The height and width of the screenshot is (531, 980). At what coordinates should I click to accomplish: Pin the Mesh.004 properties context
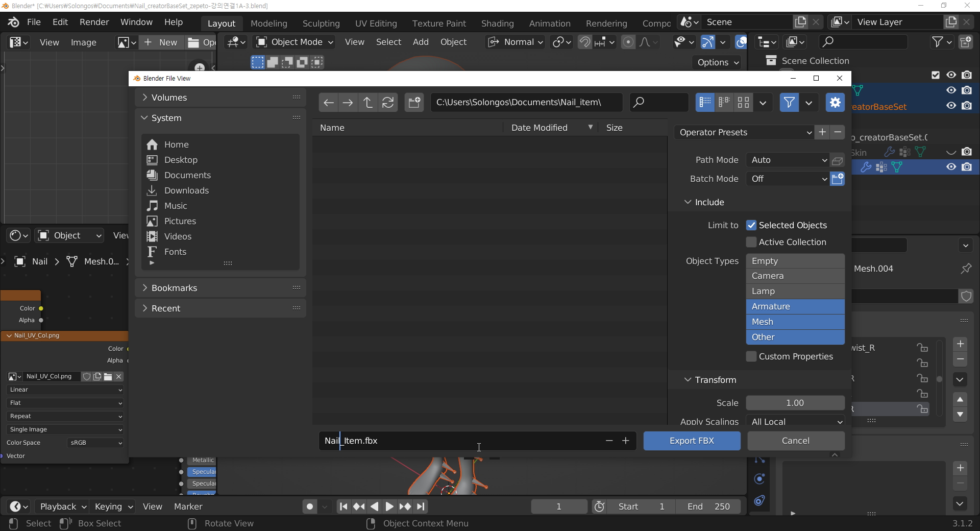[966, 269]
